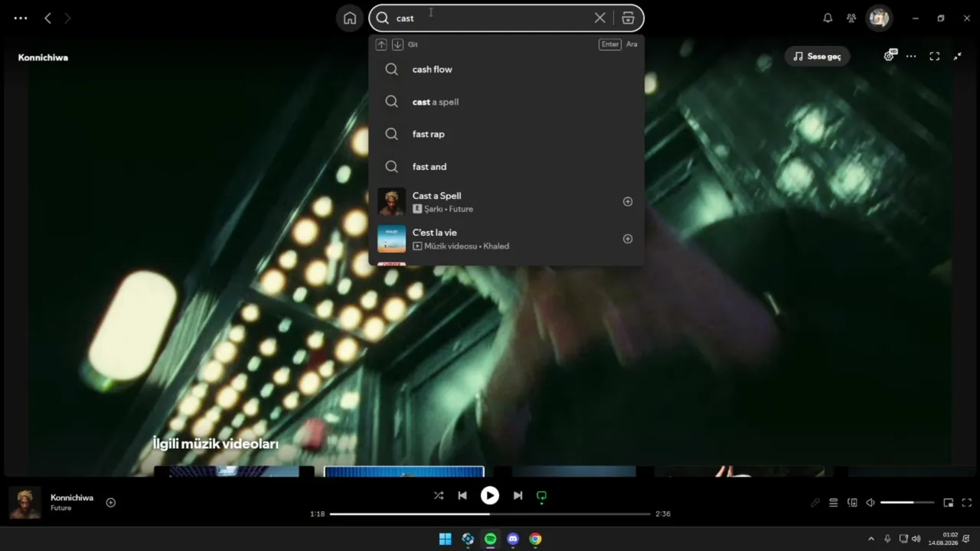
Task: Skip to the next track
Action: pyautogui.click(x=518, y=496)
